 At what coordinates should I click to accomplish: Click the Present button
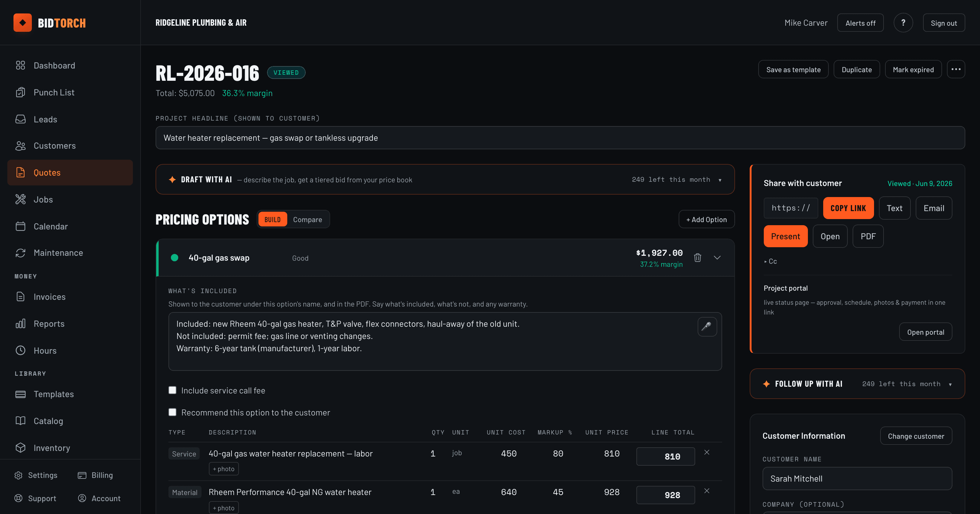pyautogui.click(x=785, y=236)
